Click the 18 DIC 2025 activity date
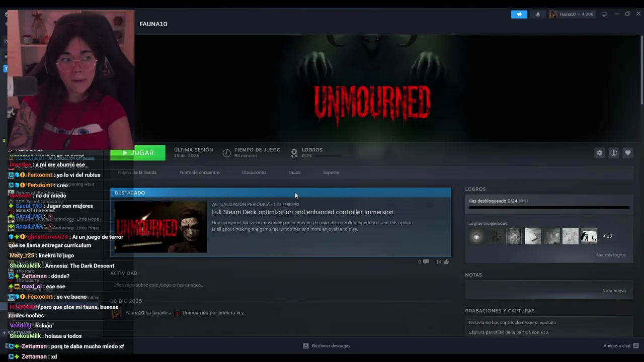The height and width of the screenshot is (362, 644). [x=126, y=301]
